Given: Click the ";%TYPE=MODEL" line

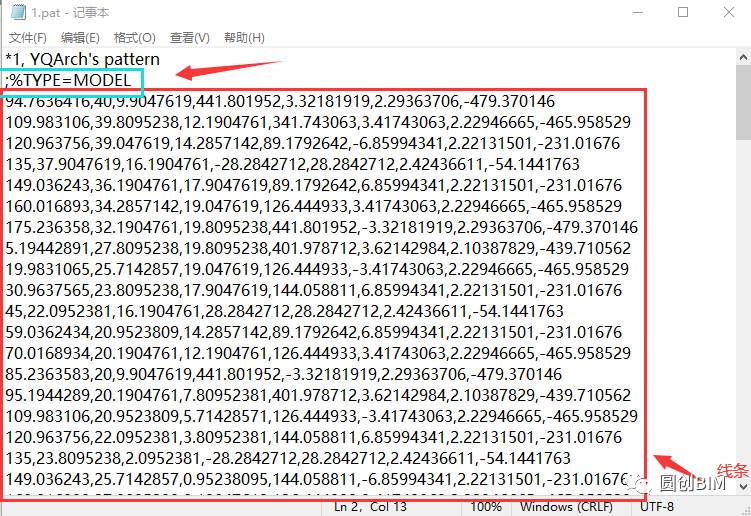Looking at the screenshot, I should 68,80.
